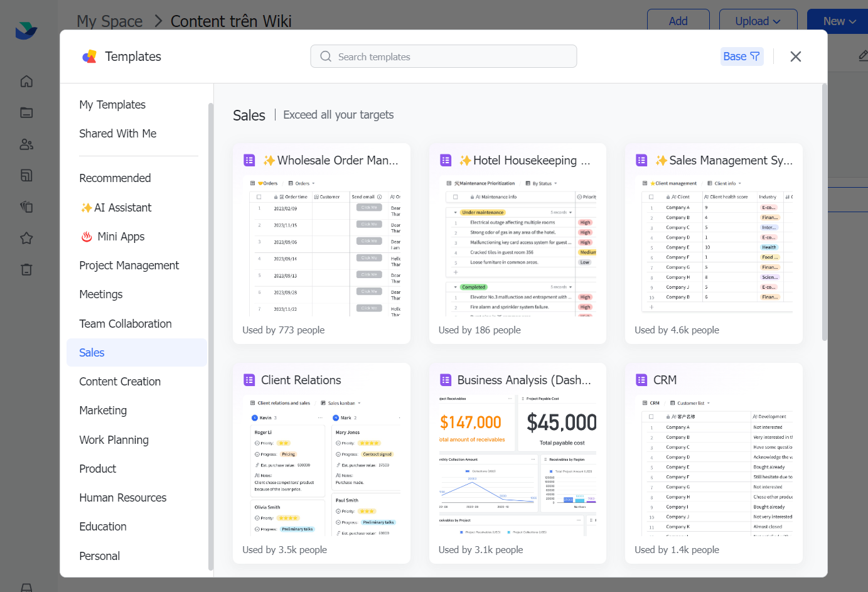Open Upload dropdown in background page
The height and width of the screenshot is (592, 868).
[758, 21]
